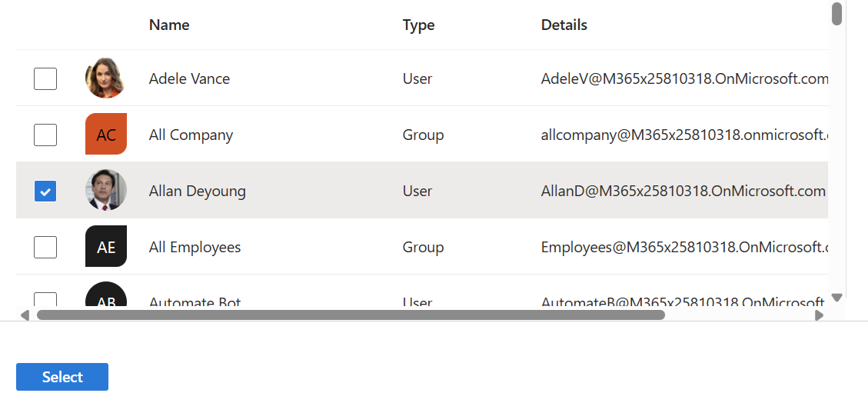Viewport: 868px width, 413px height.
Task: Uncheck the Allan Deyoung checkbox
Action: click(45, 191)
